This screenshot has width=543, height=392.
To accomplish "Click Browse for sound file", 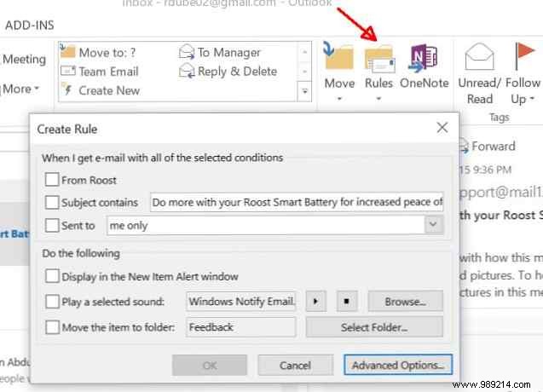I will coord(405,302).
